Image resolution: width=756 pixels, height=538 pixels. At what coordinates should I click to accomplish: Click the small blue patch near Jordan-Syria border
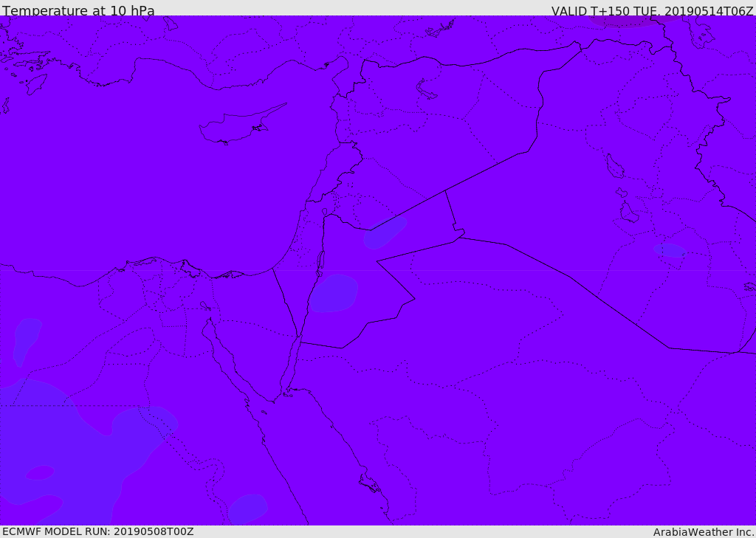384,233
